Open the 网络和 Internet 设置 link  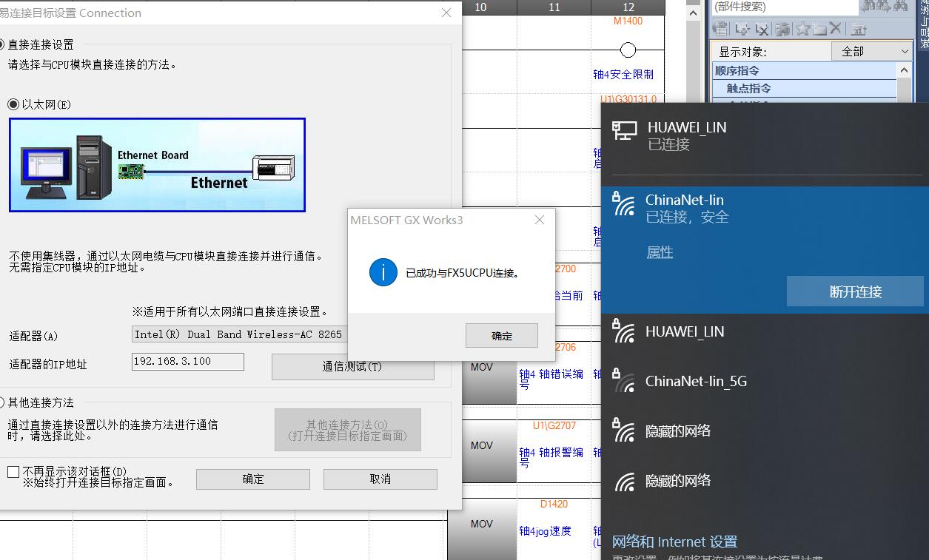[674, 542]
